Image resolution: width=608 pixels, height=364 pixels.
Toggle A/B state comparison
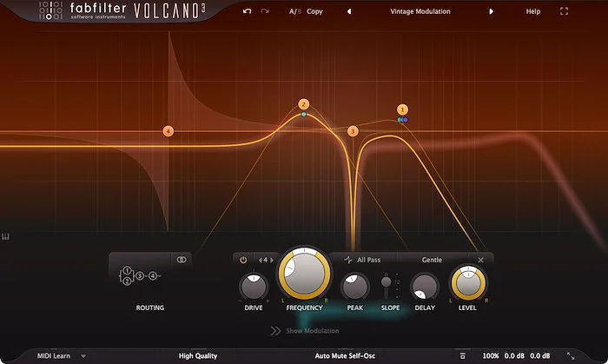point(294,12)
